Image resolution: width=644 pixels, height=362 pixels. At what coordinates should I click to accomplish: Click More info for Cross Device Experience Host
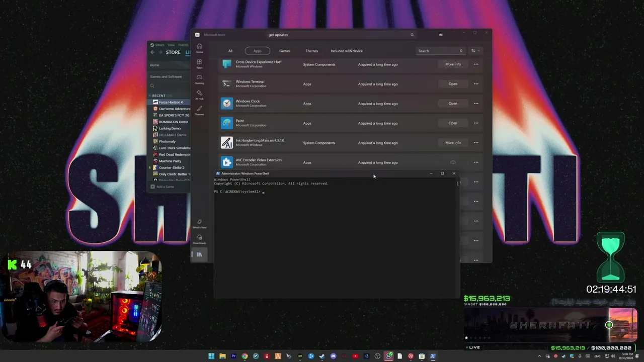pos(453,64)
